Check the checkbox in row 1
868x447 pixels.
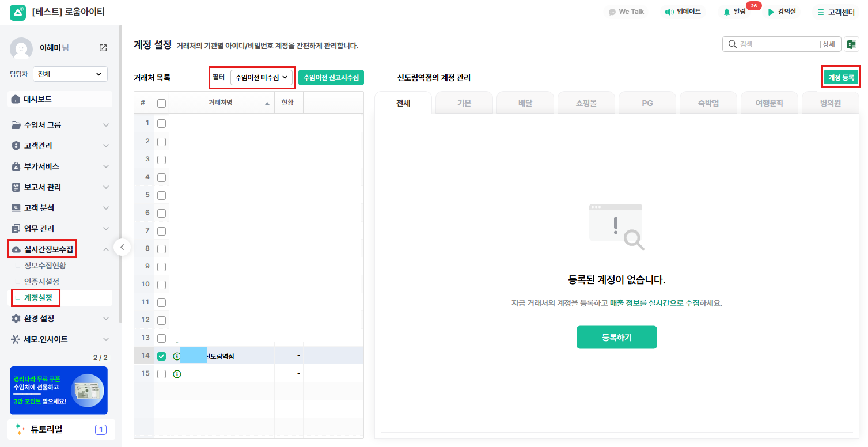tap(161, 123)
